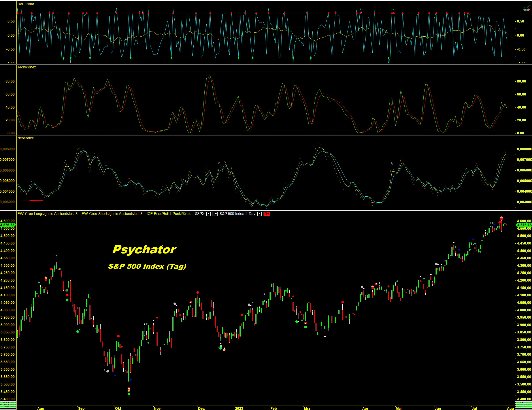Click the $SPX symbol label

(x=200, y=214)
